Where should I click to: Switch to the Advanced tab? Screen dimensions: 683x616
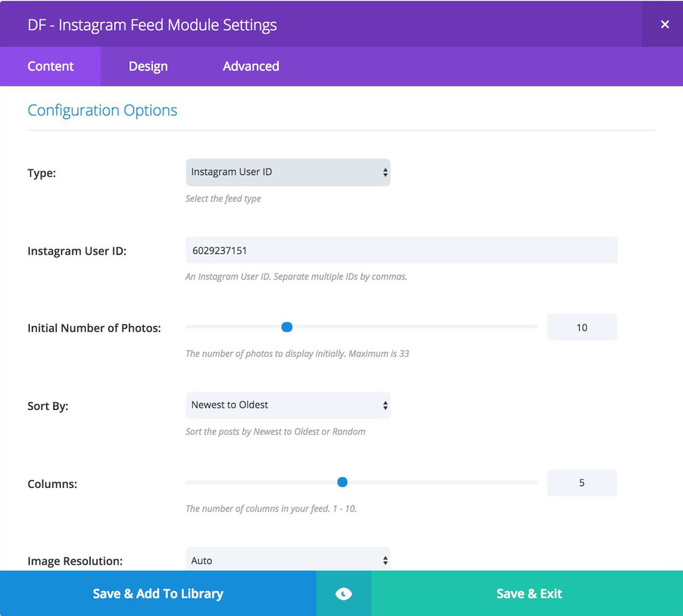point(251,66)
